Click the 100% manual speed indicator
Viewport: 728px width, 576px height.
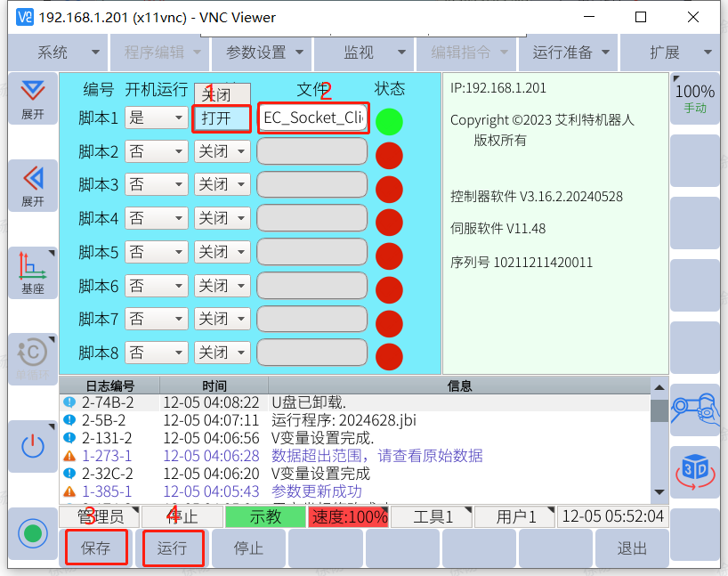tap(694, 97)
